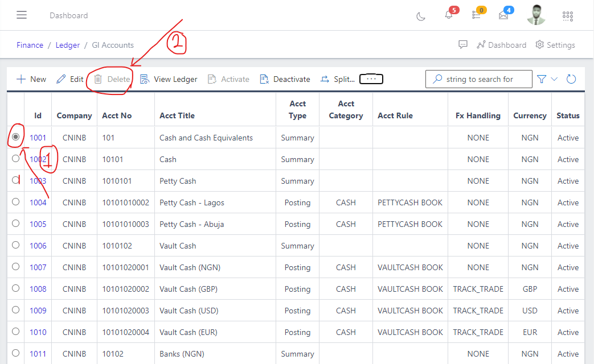The image size is (594, 364).
Task: Click Deactivate in the toolbar
Action: click(285, 79)
